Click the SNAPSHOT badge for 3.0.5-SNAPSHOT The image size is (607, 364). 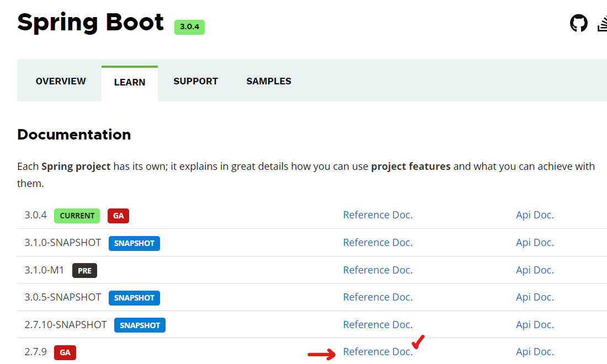click(134, 298)
